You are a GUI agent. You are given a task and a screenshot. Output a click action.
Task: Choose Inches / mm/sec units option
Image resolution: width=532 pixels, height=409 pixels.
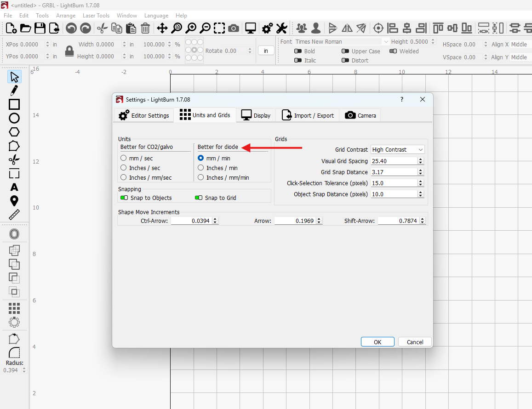tap(124, 177)
